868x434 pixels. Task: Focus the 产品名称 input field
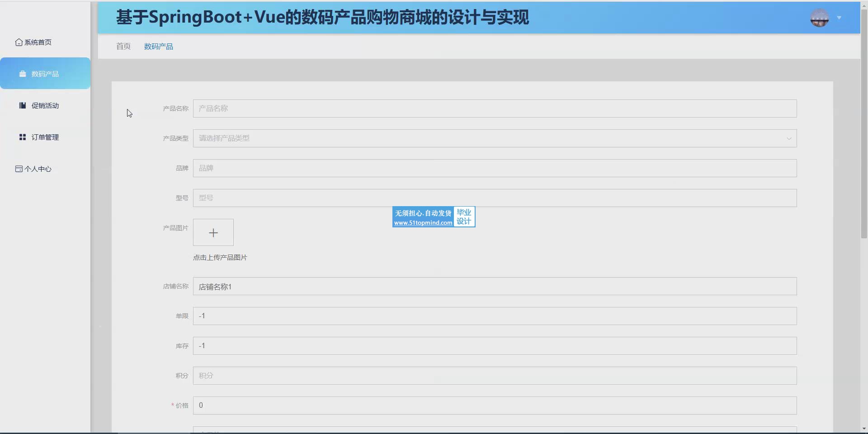point(495,108)
